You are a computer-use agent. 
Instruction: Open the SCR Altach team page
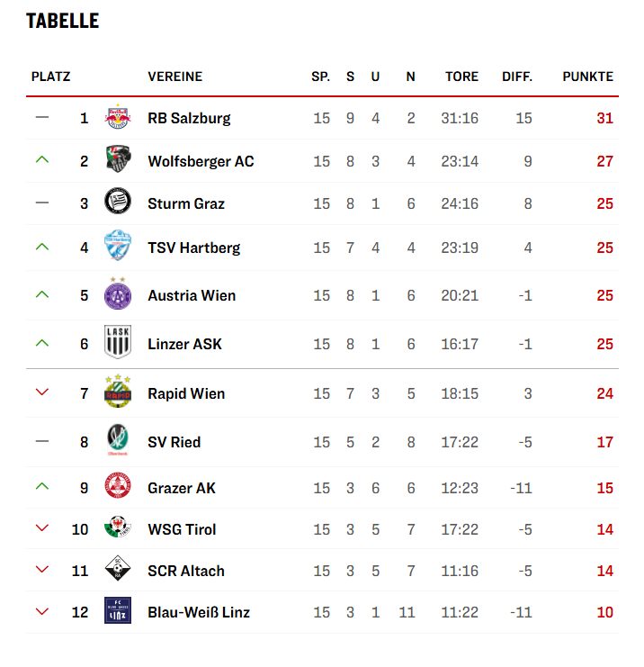[185, 571]
